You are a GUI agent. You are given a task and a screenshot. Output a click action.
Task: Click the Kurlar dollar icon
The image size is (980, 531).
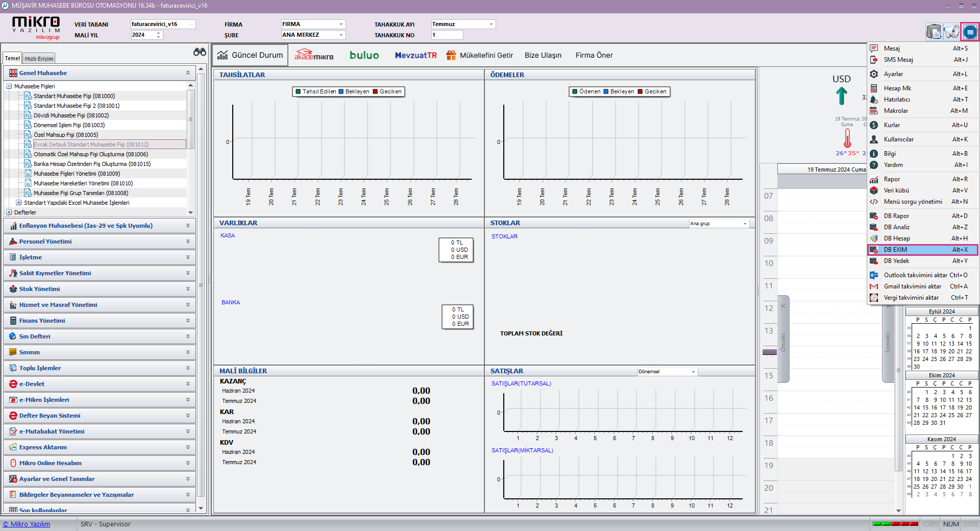[x=874, y=125]
